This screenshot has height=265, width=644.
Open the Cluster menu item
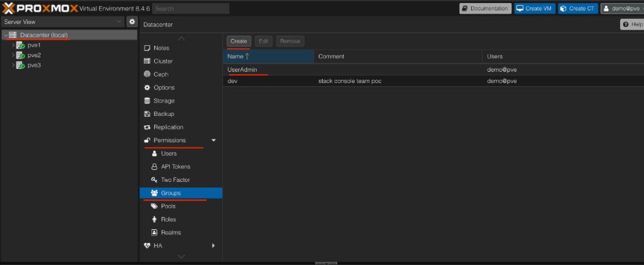click(x=180, y=61)
